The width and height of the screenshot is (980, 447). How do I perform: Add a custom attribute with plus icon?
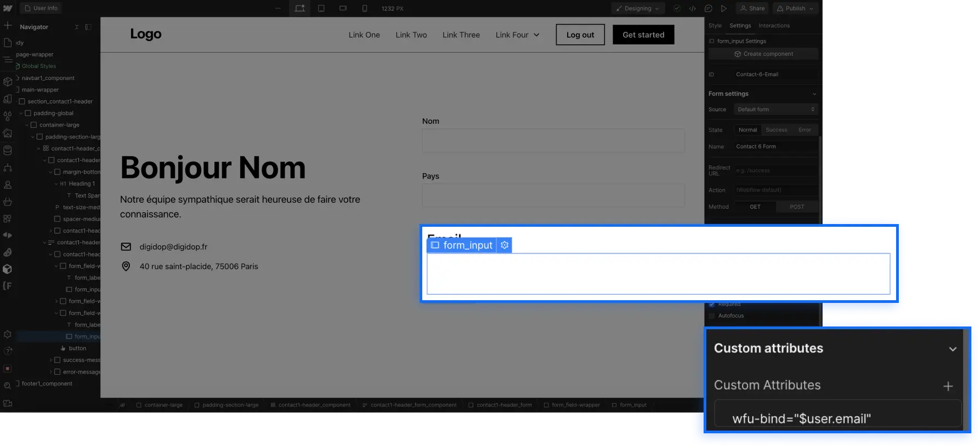pos(948,386)
